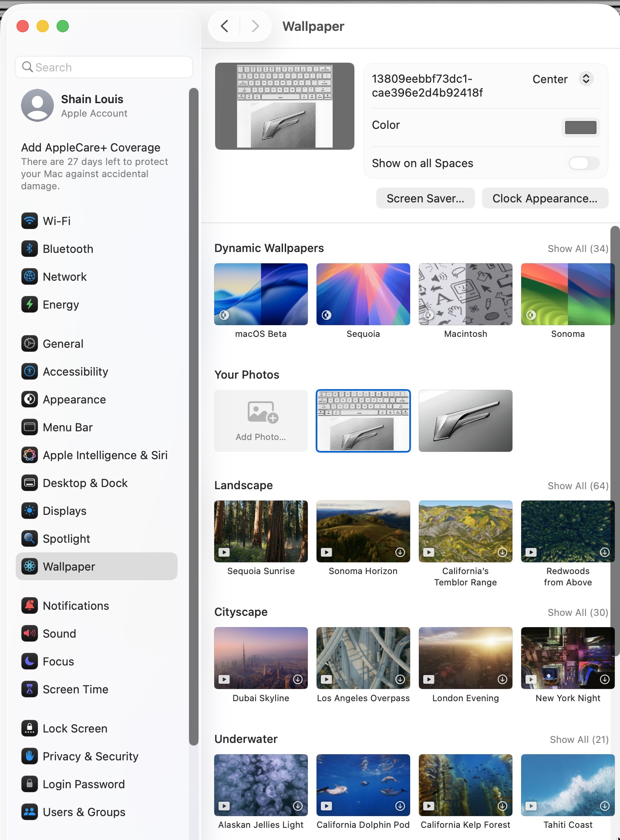Select the Sequoia Sunrise wallpaper
This screenshot has height=840, width=620.
(x=261, y=531)
